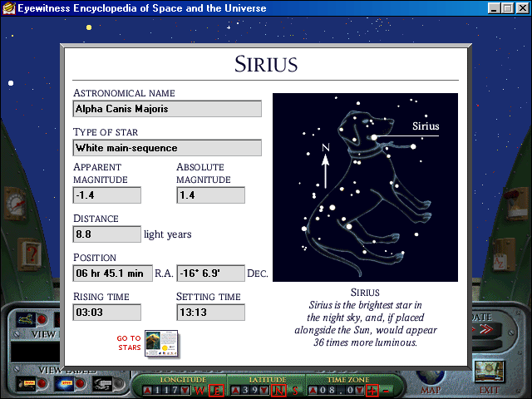Click the caption about Sirius brightness
Viewport: 532px width, 399px height.
(366, 323)
